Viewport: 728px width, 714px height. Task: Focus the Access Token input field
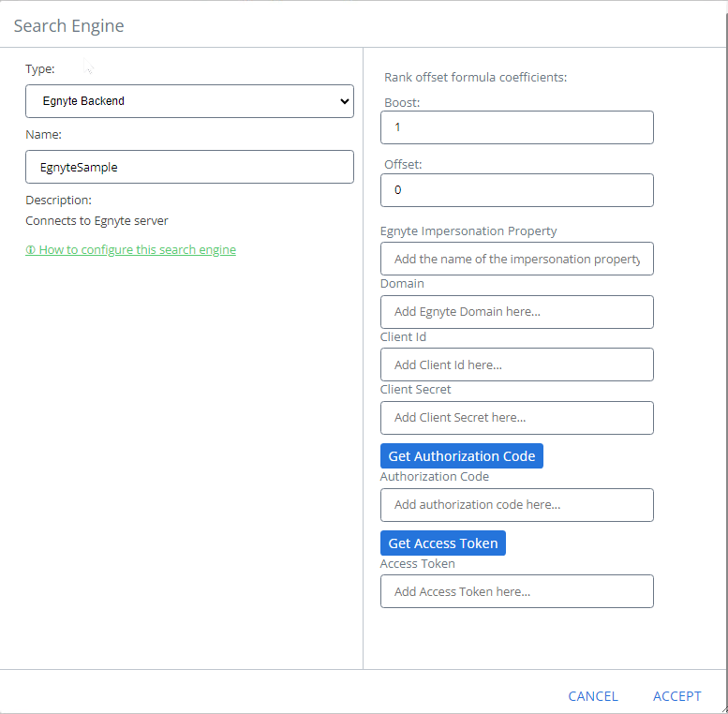tap(516, 591)
